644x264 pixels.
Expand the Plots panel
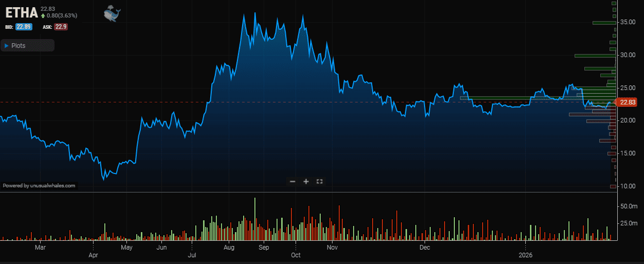(27, 46)
